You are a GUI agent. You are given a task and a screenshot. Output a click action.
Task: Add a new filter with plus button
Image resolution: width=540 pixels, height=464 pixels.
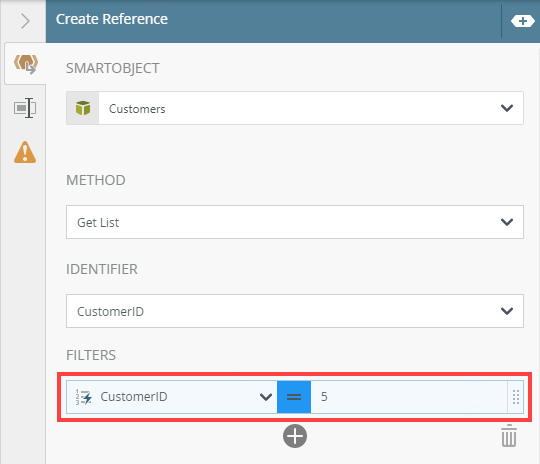click(295, 436)
